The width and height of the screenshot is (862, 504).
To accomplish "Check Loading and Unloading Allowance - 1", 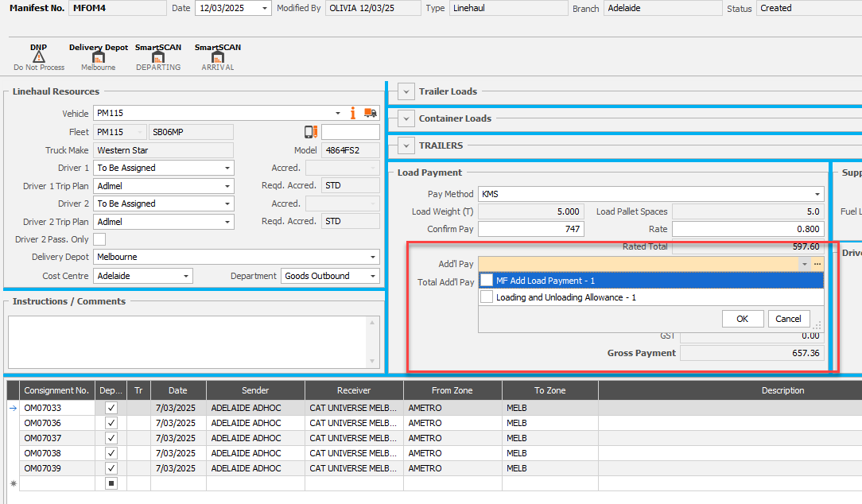I will coord(487,297).
